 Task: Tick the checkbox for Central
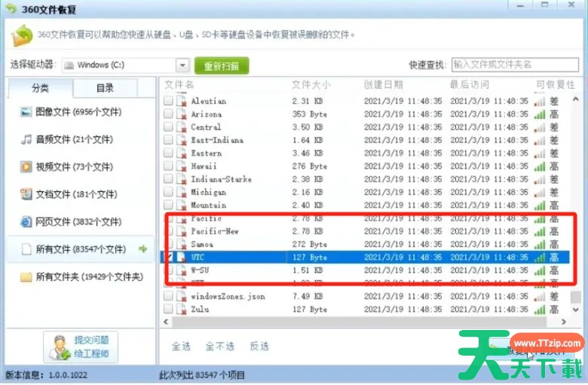pyautogui.click(x=168, y=127)
